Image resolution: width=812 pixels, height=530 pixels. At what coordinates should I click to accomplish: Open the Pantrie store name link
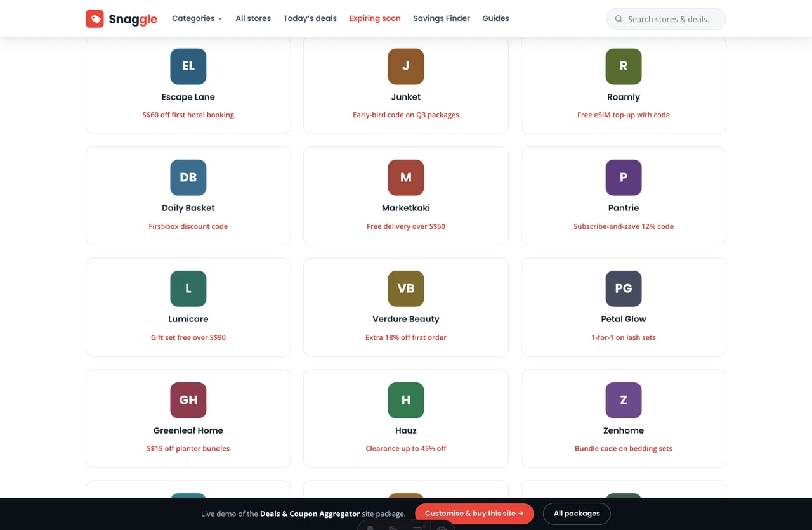click(x=624, y=208)
